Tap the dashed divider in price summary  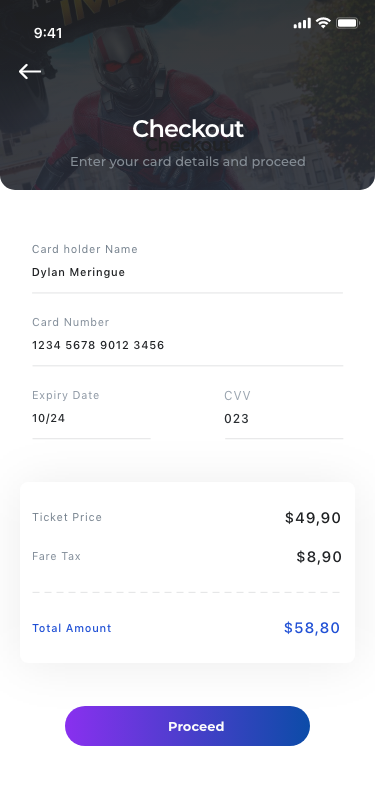click(x=186, y=592)
